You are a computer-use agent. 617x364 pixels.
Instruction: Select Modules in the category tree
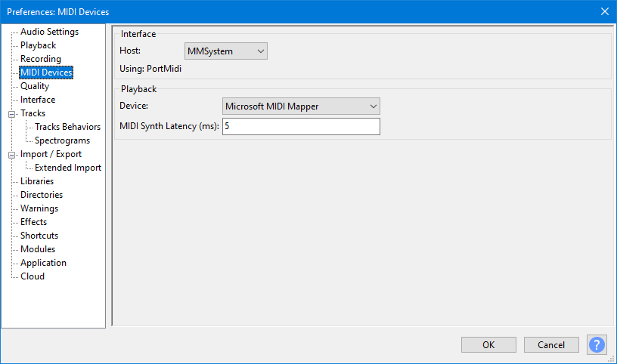coord(38,249)
